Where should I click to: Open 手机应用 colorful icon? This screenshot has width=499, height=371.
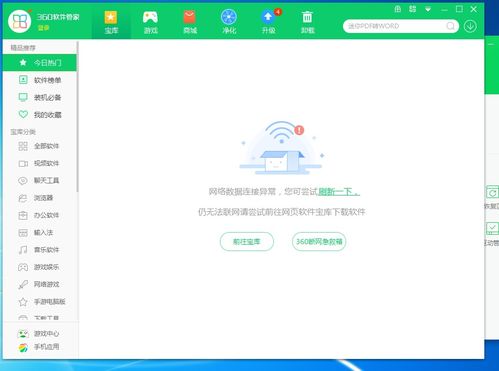(39, 347)
